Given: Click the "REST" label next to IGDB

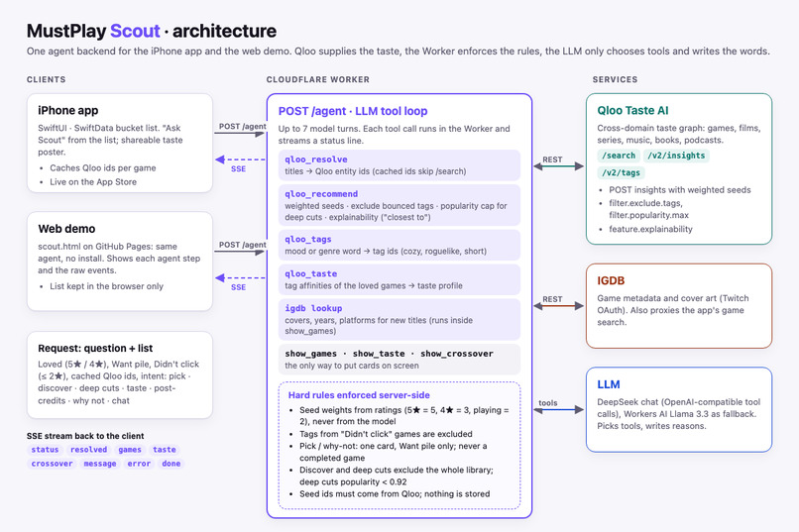Looking at the screenshot, I should pyautogui.click(x=552, y=299).
